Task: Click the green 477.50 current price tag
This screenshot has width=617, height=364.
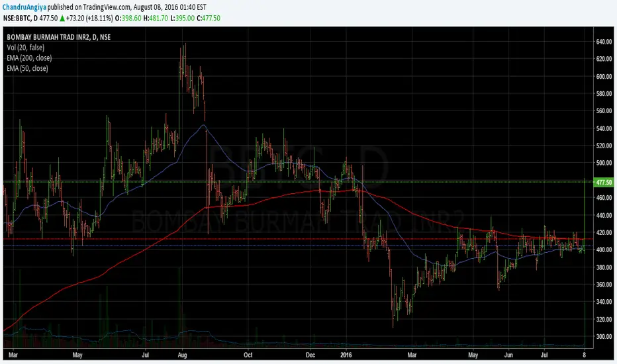Action: click(604, 182)
